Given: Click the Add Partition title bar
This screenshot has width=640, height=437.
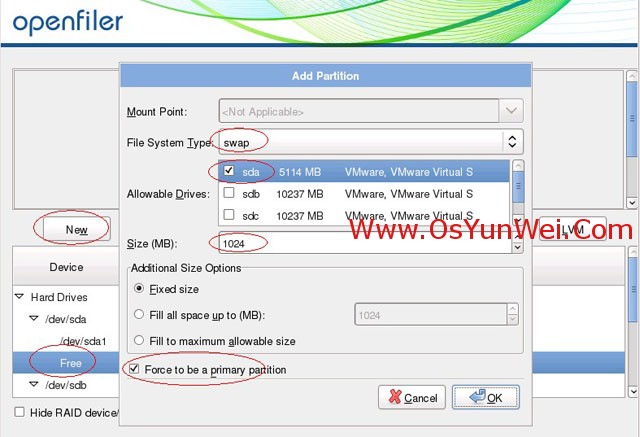Looking at the screenshot, I should [x=326, y=76].
